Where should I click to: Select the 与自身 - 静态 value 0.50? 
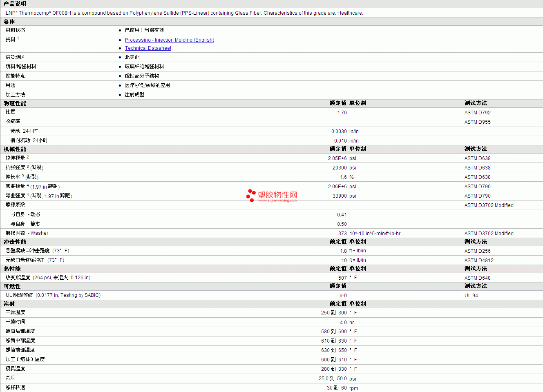tap(342, 224)
